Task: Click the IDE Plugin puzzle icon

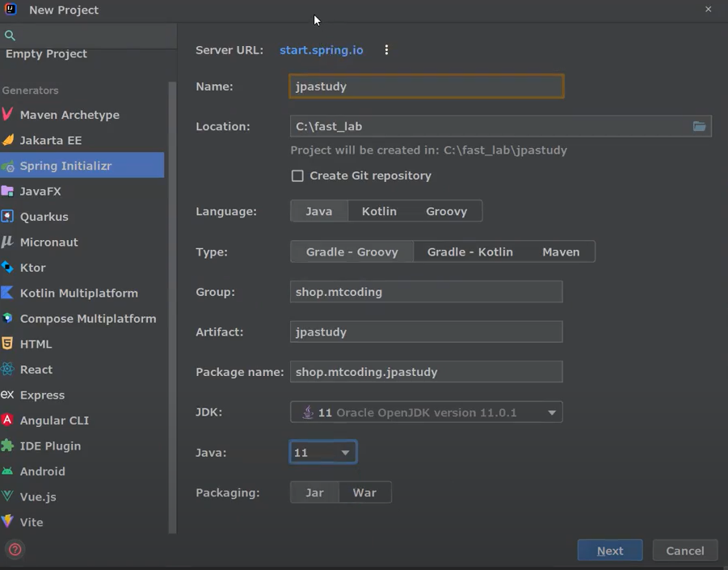Action: click(x=7, y=445)
